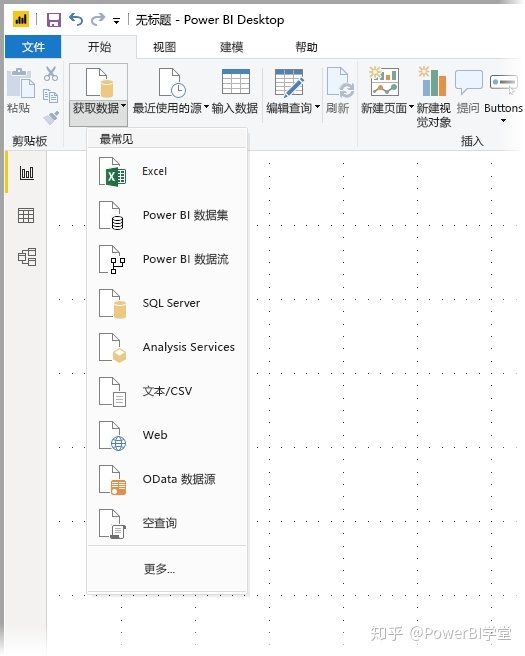The height and width of the screenshot is (656, 525).
Task: Select Power BI 数据流 data source
Action: (167, 259)
